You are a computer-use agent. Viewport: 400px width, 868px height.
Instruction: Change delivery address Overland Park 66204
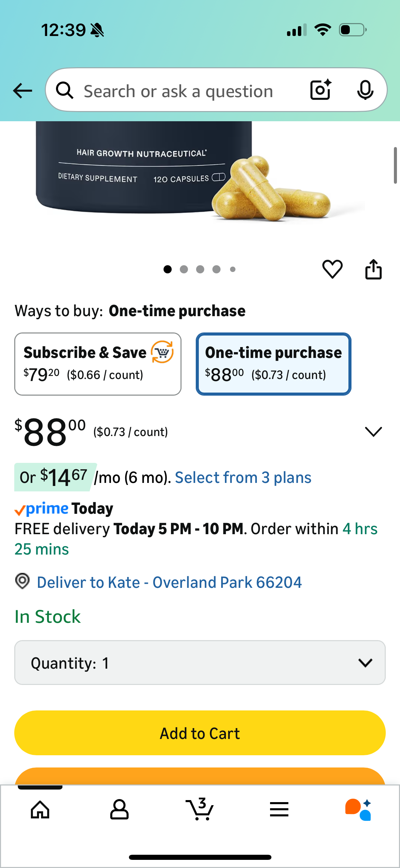169,582
